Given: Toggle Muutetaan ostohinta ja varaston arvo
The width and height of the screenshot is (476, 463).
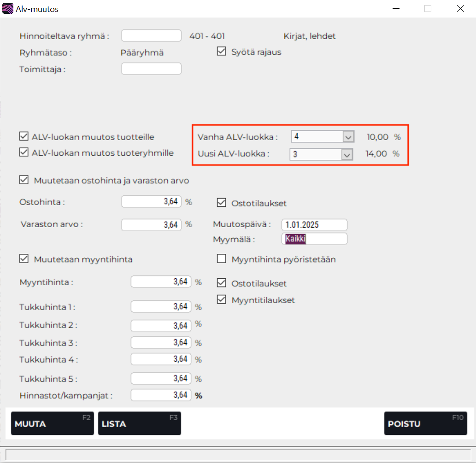Looking at the screenshot, I should pos(24,180).
